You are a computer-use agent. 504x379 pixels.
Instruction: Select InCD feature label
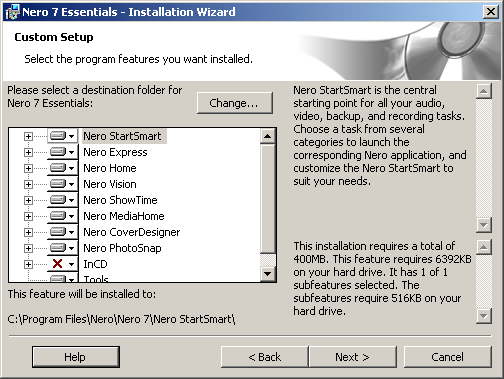(95, 264)
